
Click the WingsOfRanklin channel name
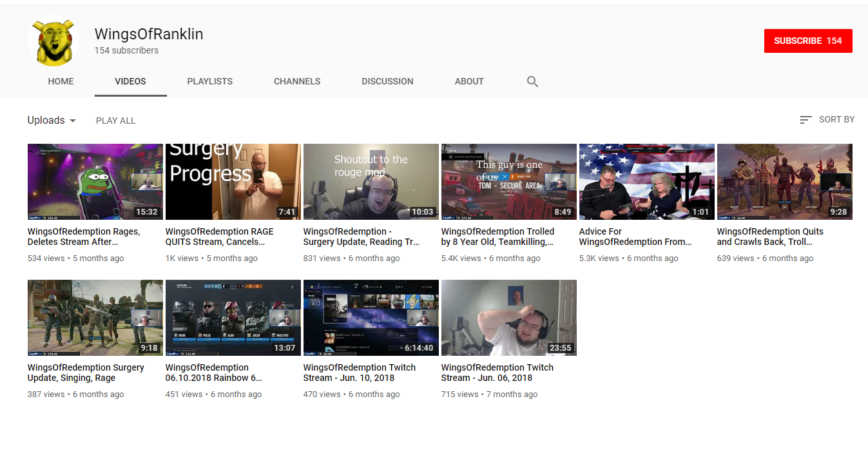click(x=149, y=34)
